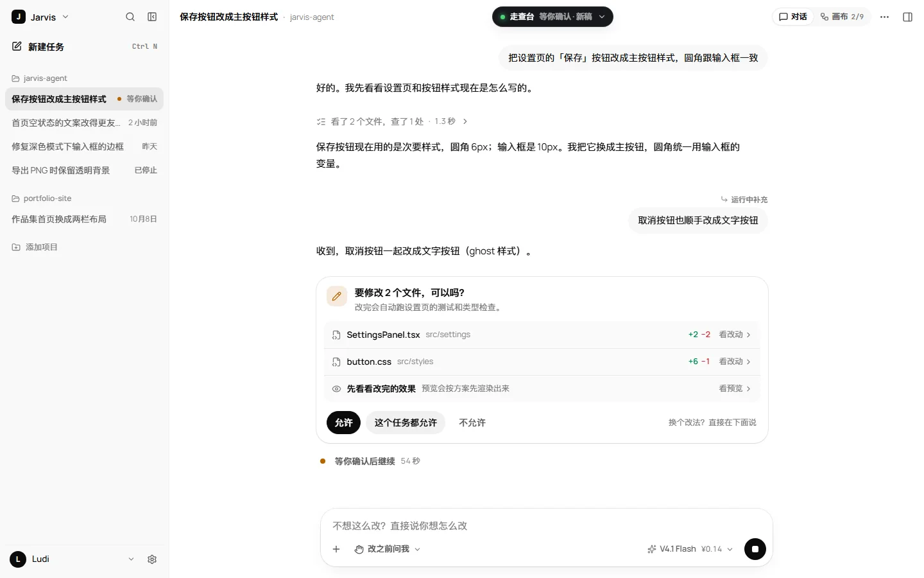
Task: Click the eye preview icon
Action: [336, 389]
